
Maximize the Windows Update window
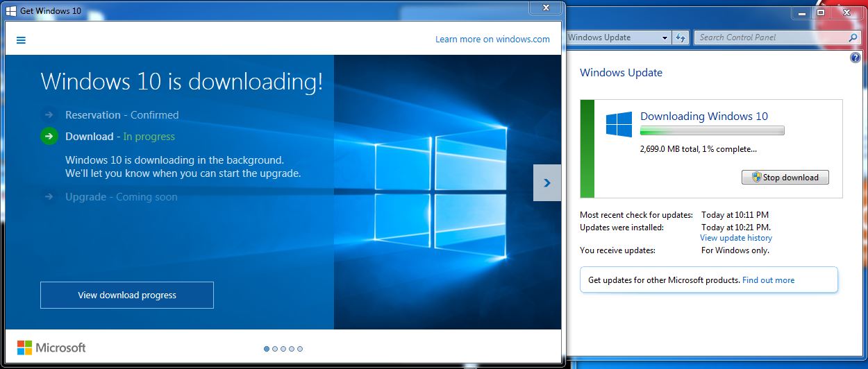[821, 12]
